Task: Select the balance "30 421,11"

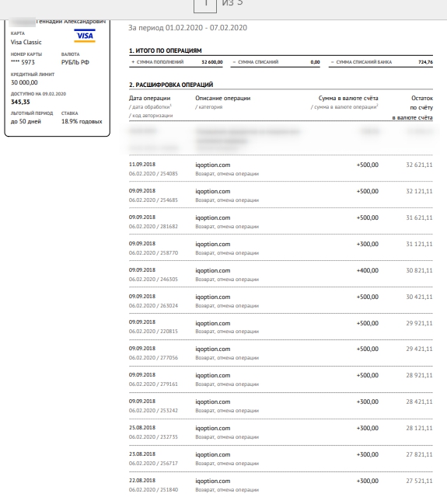Action: (x=419, y=297)
